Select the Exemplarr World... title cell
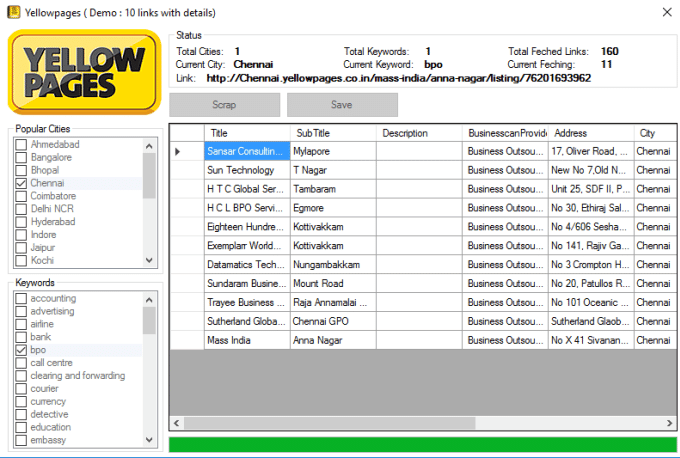Image resolution: width=680 pixels, height=458 pixels. pos(247,246)
